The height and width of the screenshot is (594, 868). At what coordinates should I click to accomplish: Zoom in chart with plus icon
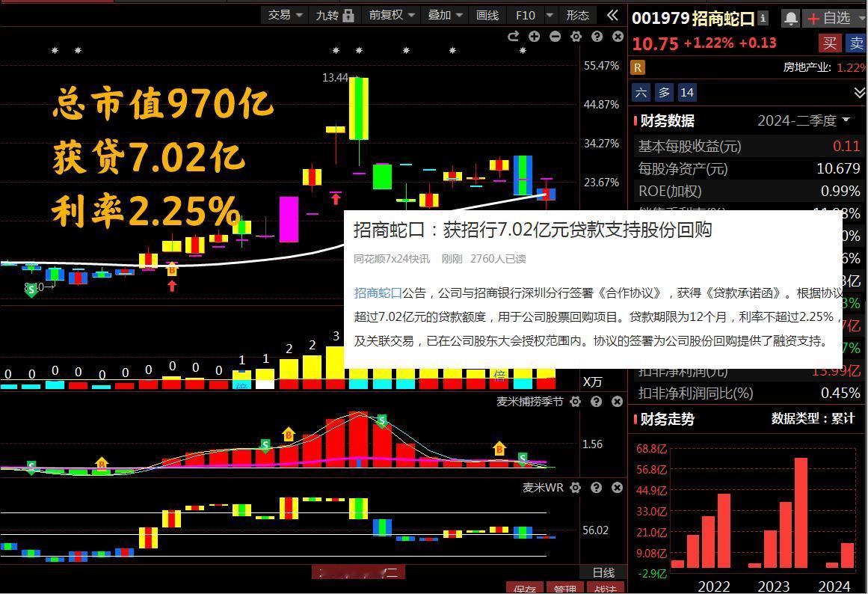535,37
